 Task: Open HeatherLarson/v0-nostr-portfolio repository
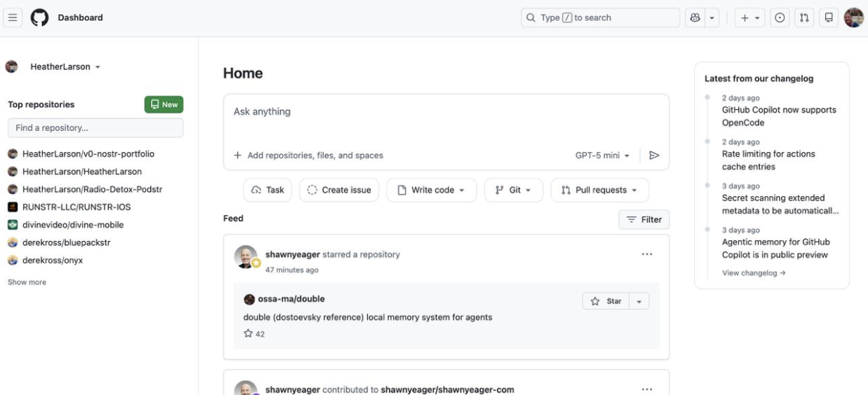click(88, 153)
